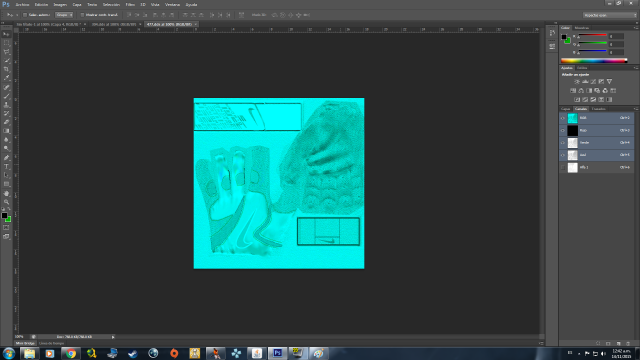The width and height of the screenshot is (640, 360).
Task: Activate the Zoom magnifier tool
Action: (x=6, y=202)
